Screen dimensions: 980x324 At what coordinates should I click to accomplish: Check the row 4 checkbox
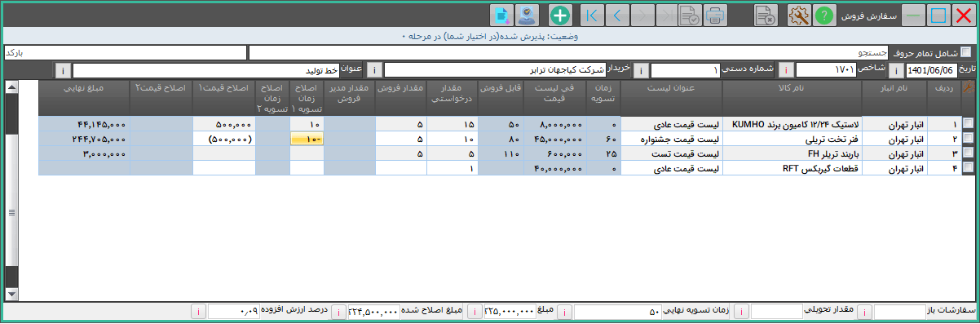(968, 167)
